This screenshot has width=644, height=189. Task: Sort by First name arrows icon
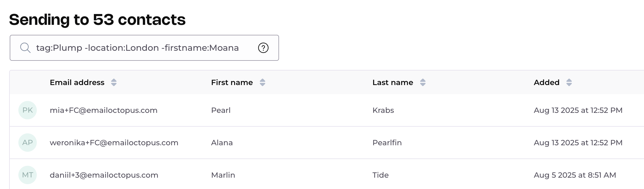tap(262, 82)
